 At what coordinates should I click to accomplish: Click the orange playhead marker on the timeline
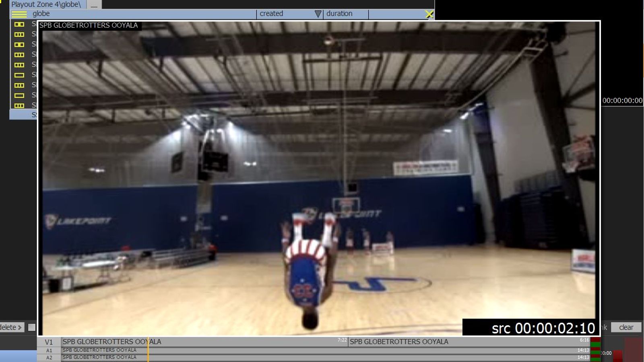tap(149, 350)
